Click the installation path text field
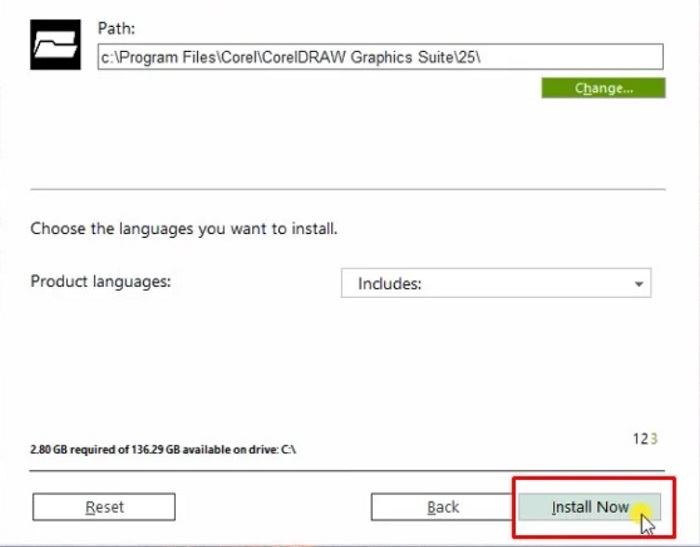Image resolution: width=700 pixels, height=547 pixels. click(380, 57)
